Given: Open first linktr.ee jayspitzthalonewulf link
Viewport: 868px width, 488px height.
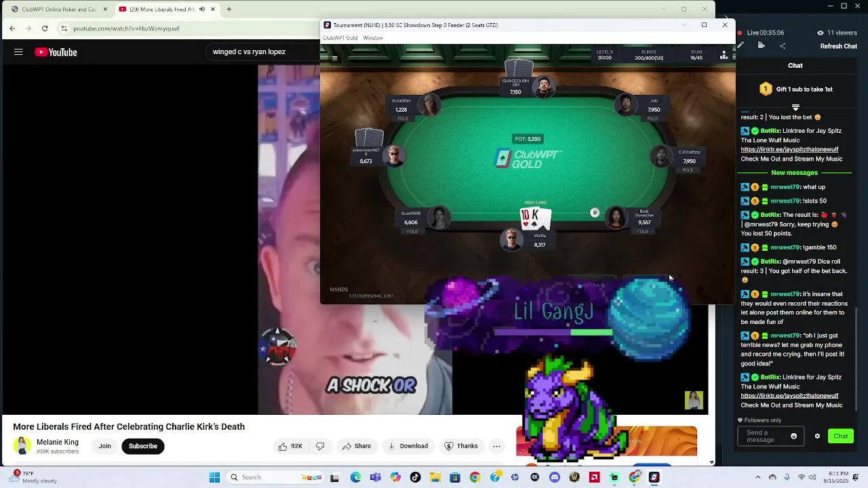Looking at the screenshot, I should pyautogui.click(x=789, y=150).
